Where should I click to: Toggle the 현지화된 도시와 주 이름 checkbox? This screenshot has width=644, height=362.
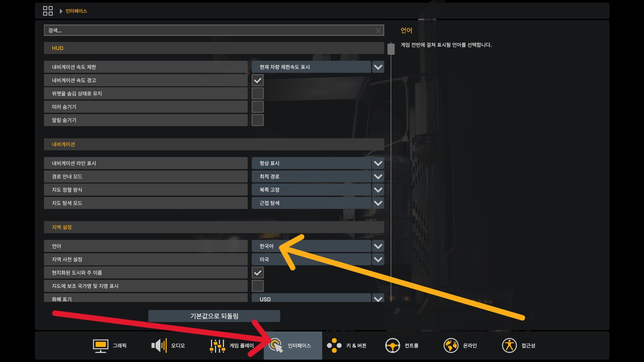tap(258, 273)
